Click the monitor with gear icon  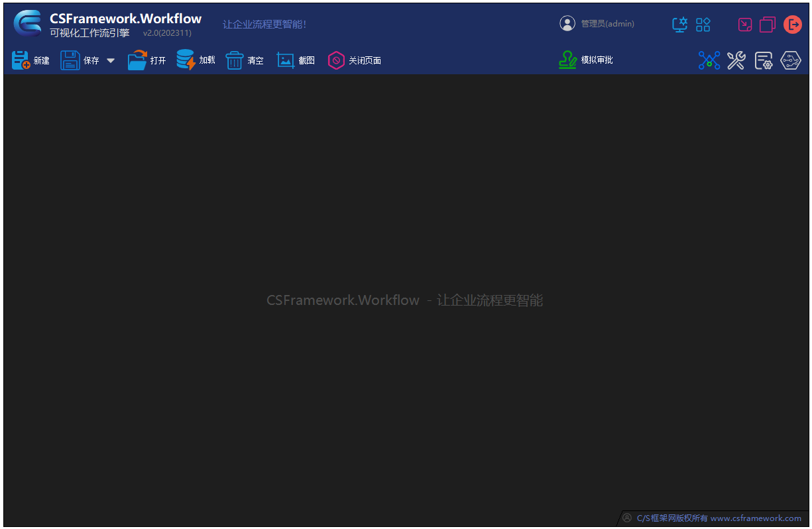click(679, 24)
